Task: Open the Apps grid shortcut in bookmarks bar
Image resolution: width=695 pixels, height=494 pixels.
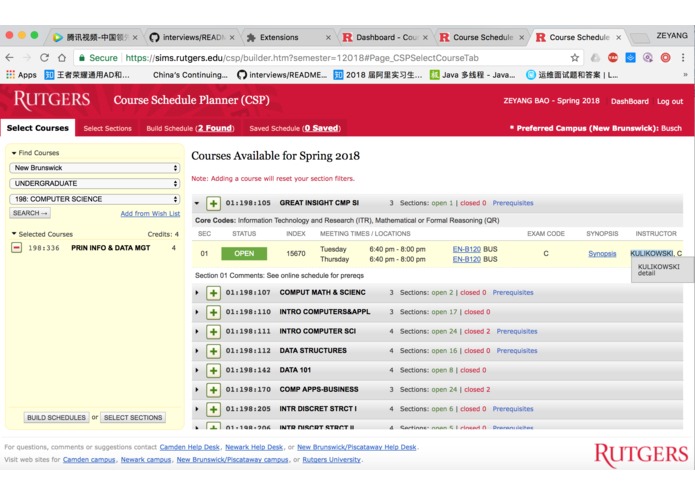Action: click(x=21, y=75)
